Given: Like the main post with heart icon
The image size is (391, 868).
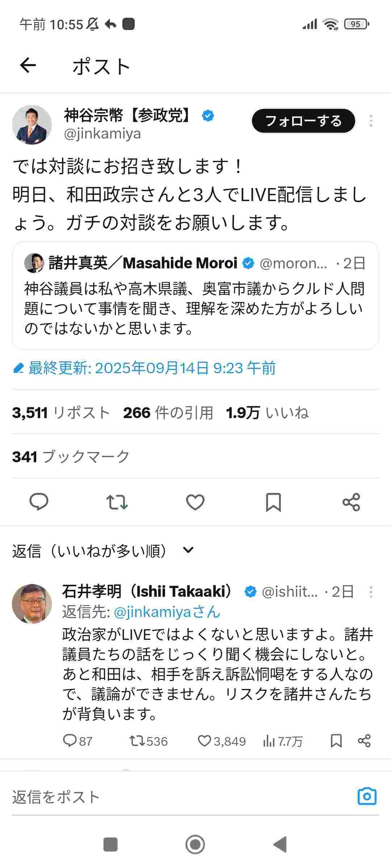Looking at the screenshot, I should click(195, 502).
